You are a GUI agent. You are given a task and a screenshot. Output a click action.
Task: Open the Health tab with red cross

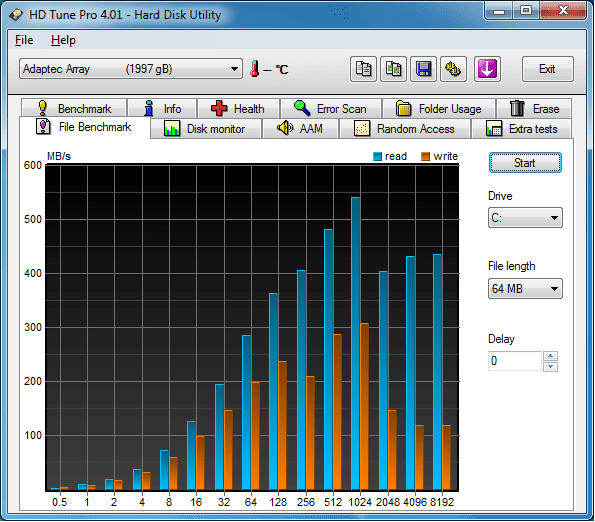click(x=239, y=108)
